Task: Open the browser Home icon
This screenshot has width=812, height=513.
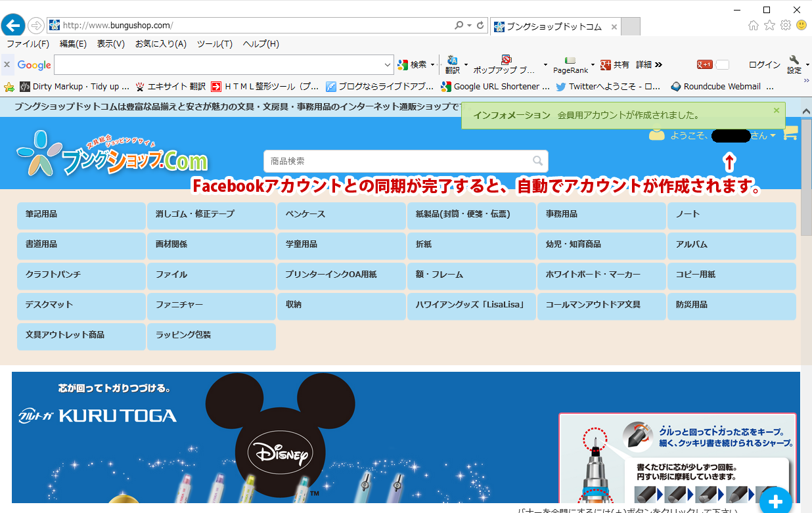Action: point(754,26)
